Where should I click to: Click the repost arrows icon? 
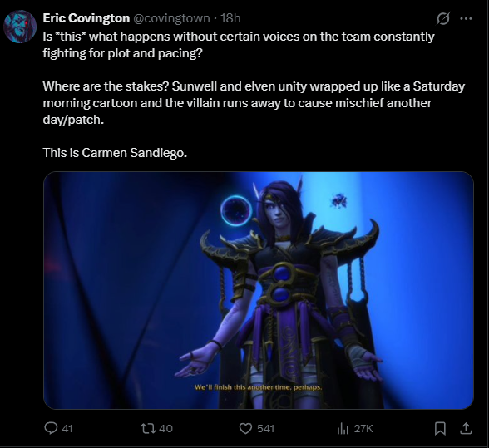(x=148, y=428)
